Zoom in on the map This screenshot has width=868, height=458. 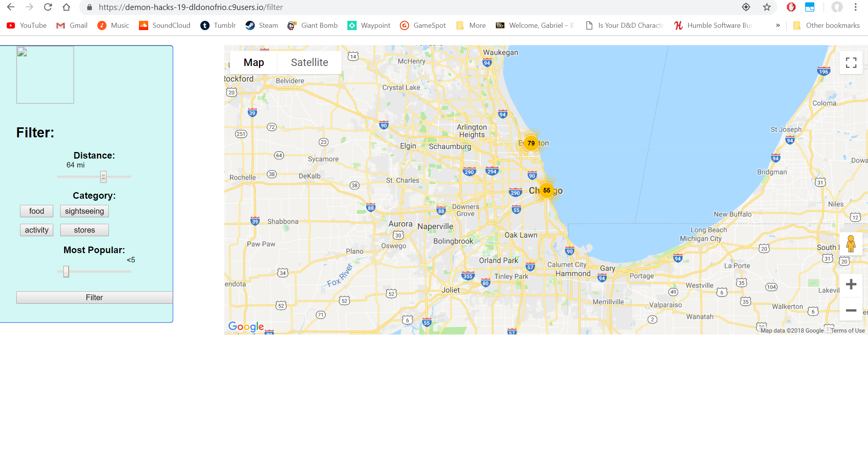tap(851, 285)
